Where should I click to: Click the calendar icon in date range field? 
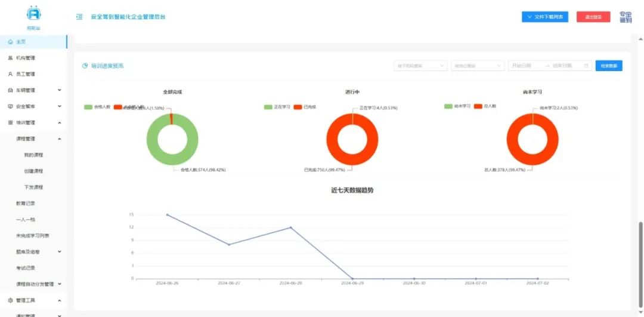(x=586, y=66)
